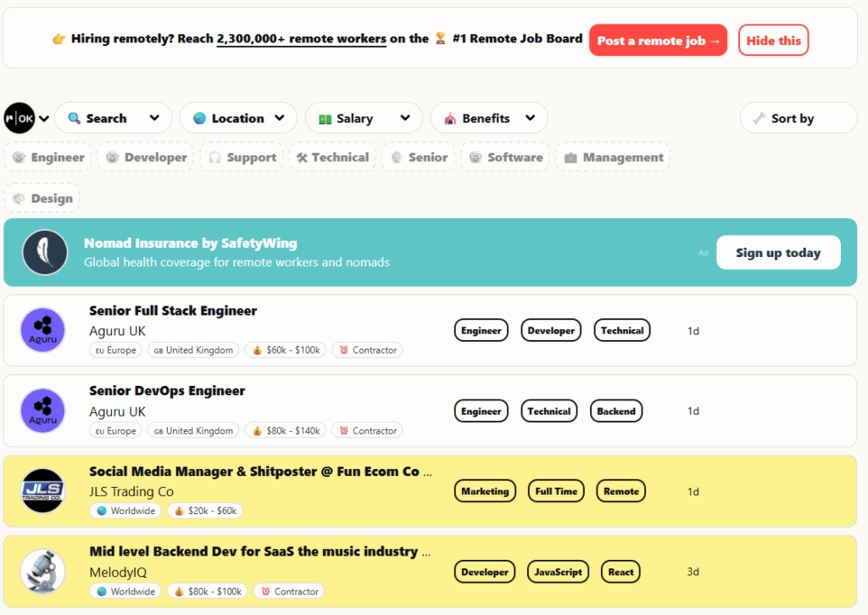Screen dimensions: 868x615
Task: Click the MelodyIQ microphone logo
Action: pyautogui.click(x=42, y=572)
